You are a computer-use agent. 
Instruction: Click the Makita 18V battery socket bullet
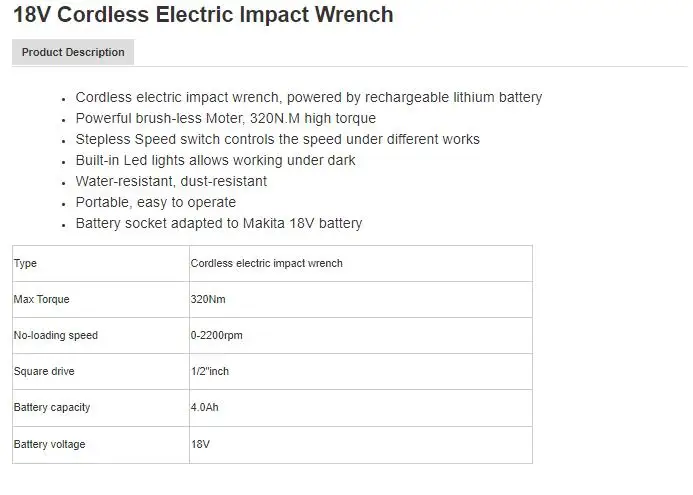(x=218, y=223)
